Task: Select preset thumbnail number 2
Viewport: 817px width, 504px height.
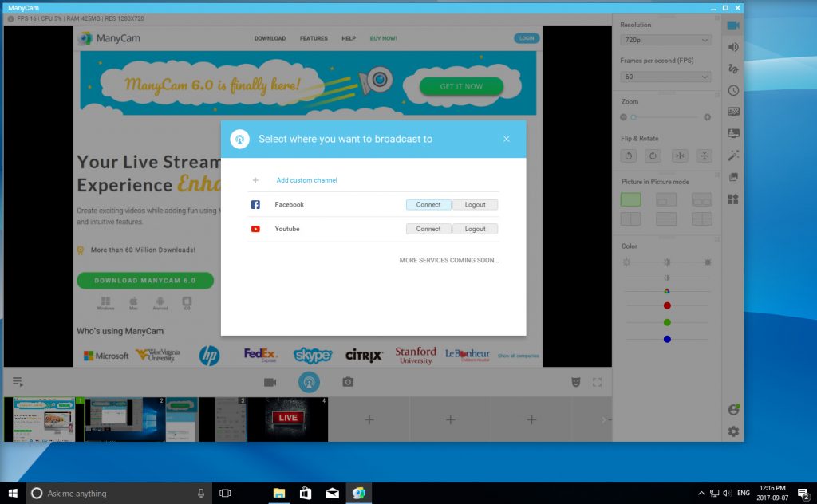Action: (x=125, y=419)
